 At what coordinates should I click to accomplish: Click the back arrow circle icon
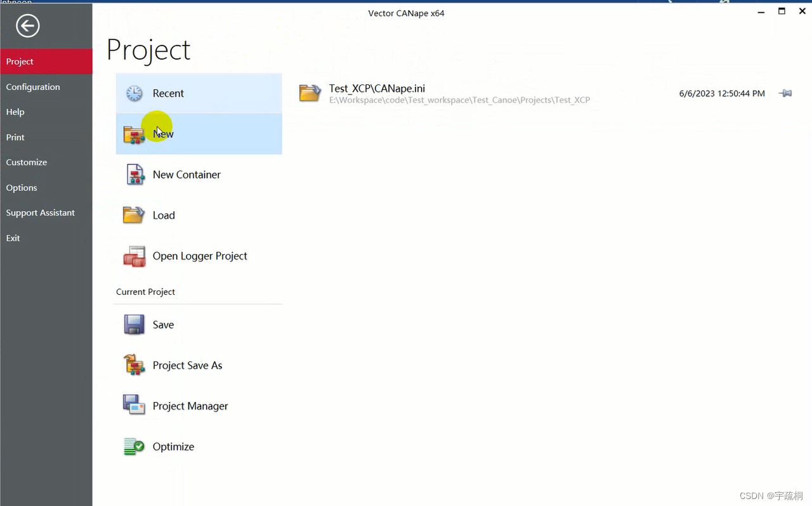pos(28,26)
